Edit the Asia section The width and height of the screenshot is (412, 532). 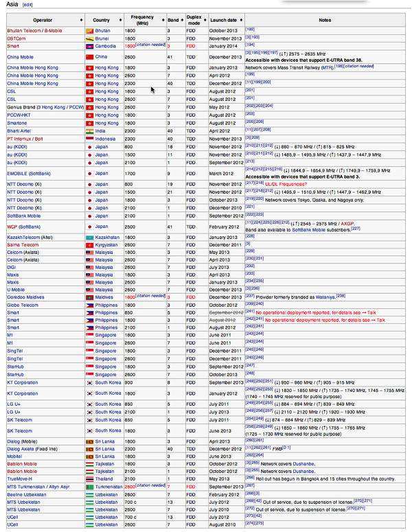[27, 5]
